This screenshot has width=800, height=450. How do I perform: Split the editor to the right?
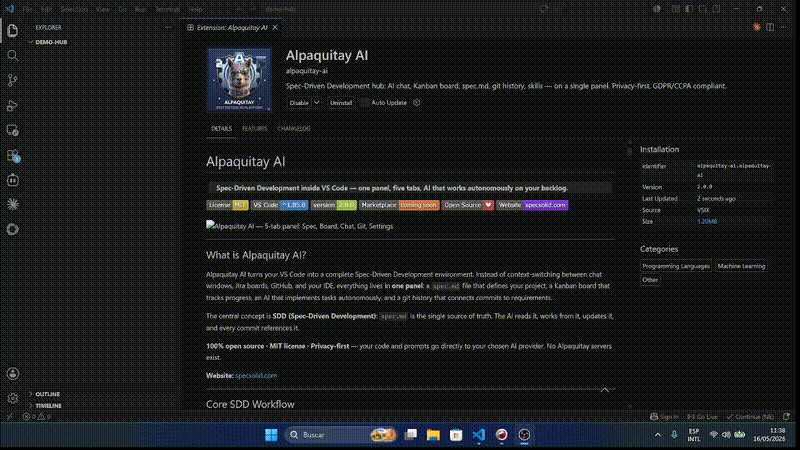[770, 27]
